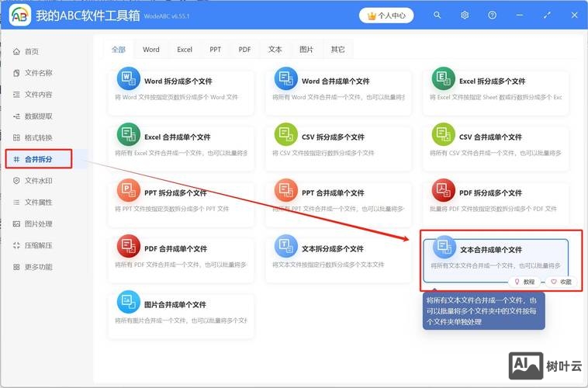The height and width of the screenshot is (388, 588).
Task: Click the 图片合并成单个文件 title
Action: [x=175, y=305]
